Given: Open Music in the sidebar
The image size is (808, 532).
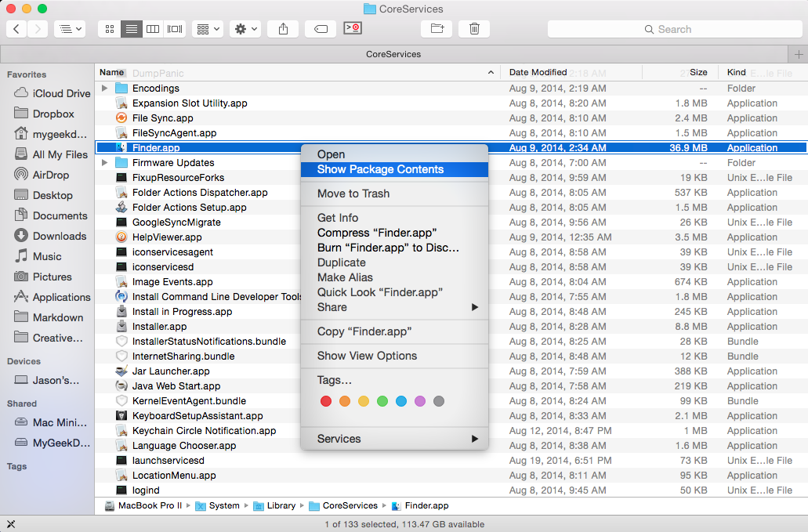Looking at the screenshot, I should [x=38, y=256].
